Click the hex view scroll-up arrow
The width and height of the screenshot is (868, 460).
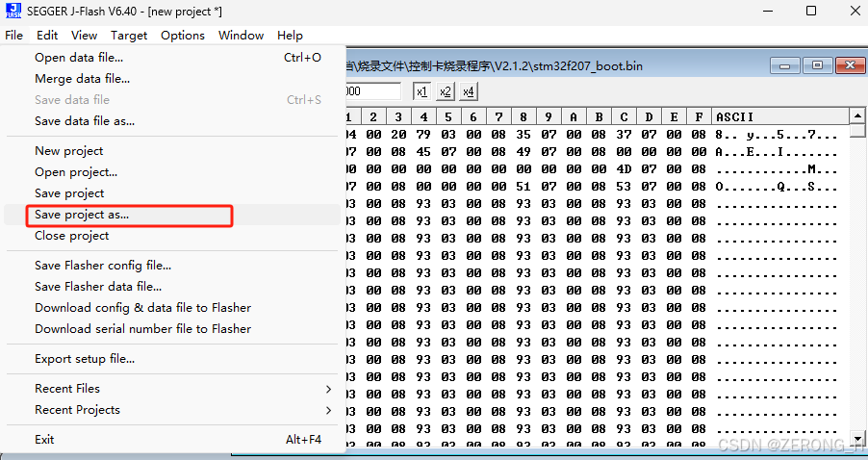(x=856, y=115)
